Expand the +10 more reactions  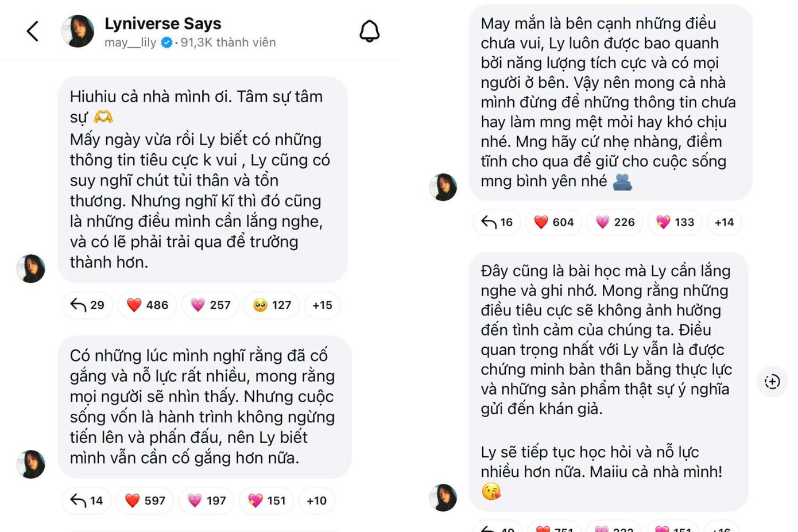pyautogui.click(x=316, y=500)
